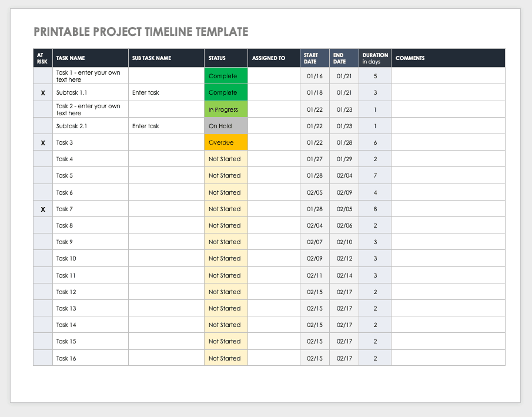Click the empty Comments cell for Task 1
Viewport: 532px width, 417px height.
point(447,76)
